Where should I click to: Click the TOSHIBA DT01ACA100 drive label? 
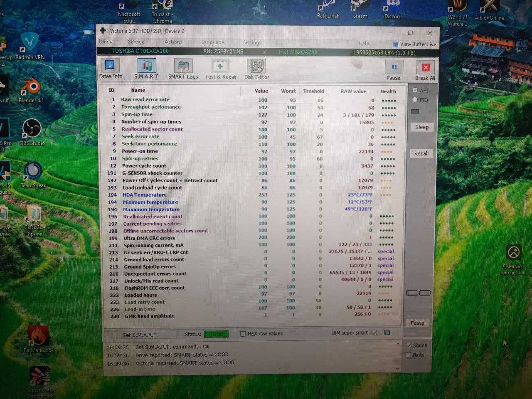tap(140, 51)
